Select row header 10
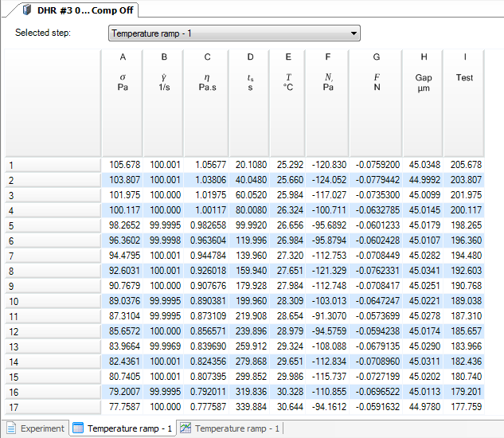The width and height of the screenshot is (504, 438). coord(53,301)
